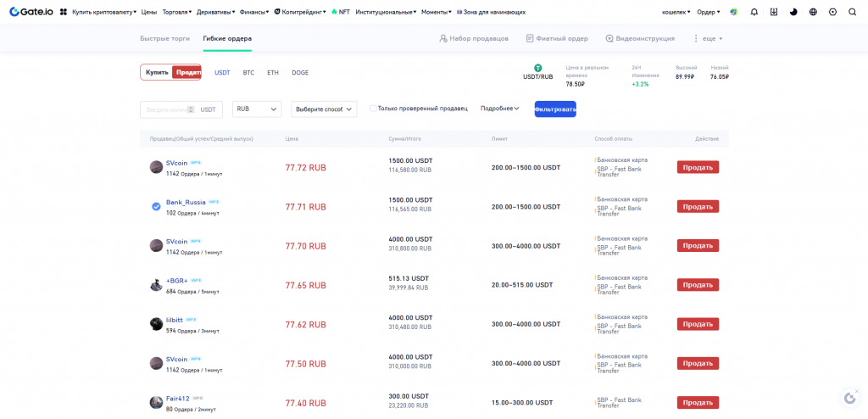Open the RUB currency dropdown
The width and height of the screenshot is (868, 419).
tap(257, 109)
